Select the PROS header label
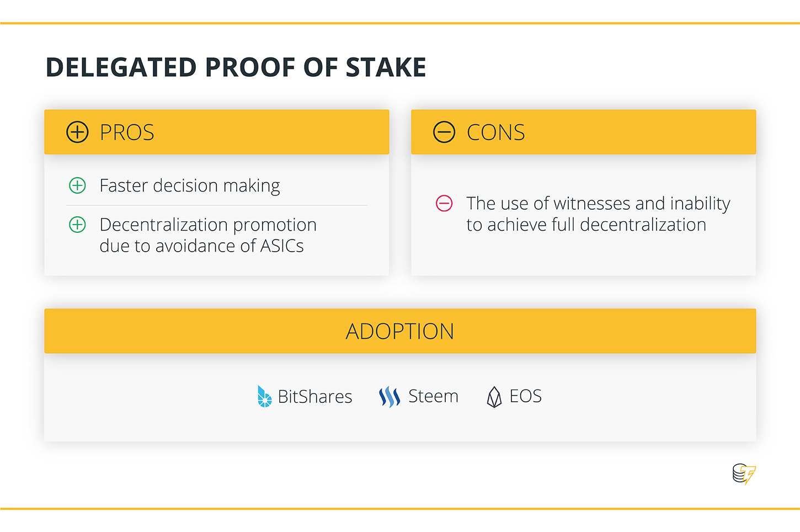The height and width of the screenshot is (532, 800). [x=127, y=132]
